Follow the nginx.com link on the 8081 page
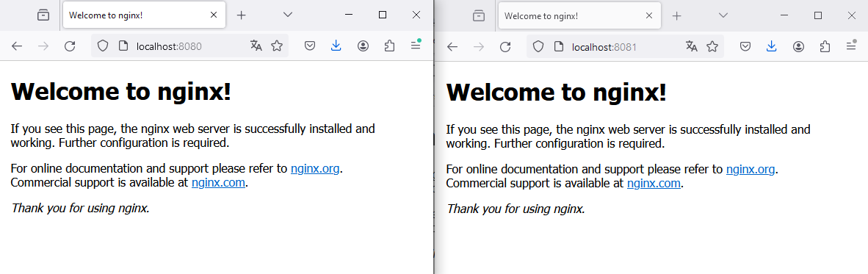Screen dimensions: 868x274 tap(654, 183)
